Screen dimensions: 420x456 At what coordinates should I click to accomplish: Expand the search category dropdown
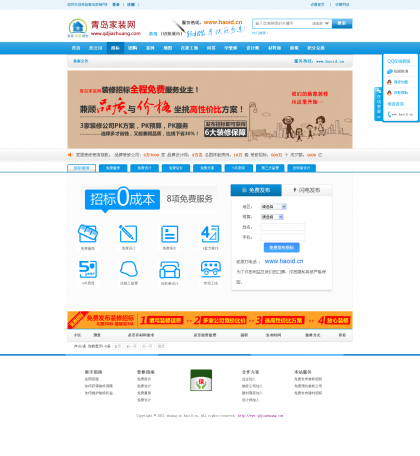tap(320, 23)
